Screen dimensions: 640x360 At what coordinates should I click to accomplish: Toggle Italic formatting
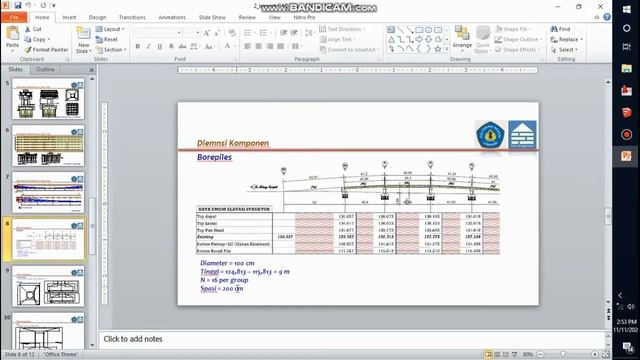click(x=149, y=46)
